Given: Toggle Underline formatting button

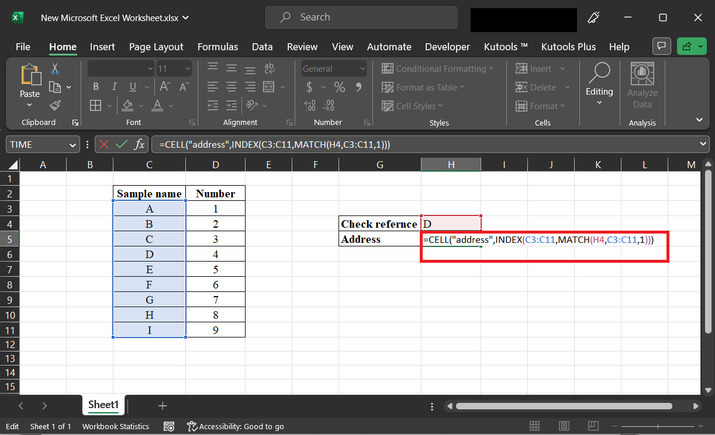Looking at the screenshot, I should [133, 87].
